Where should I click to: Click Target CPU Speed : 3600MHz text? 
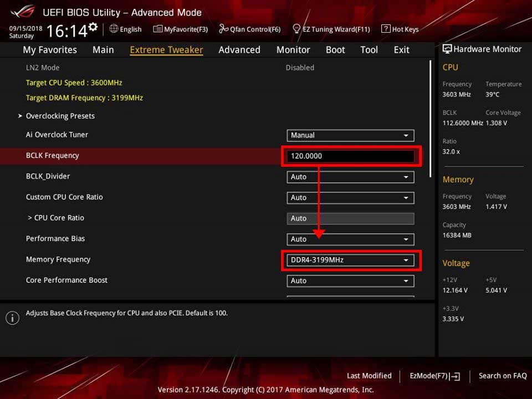coord(74,83)
